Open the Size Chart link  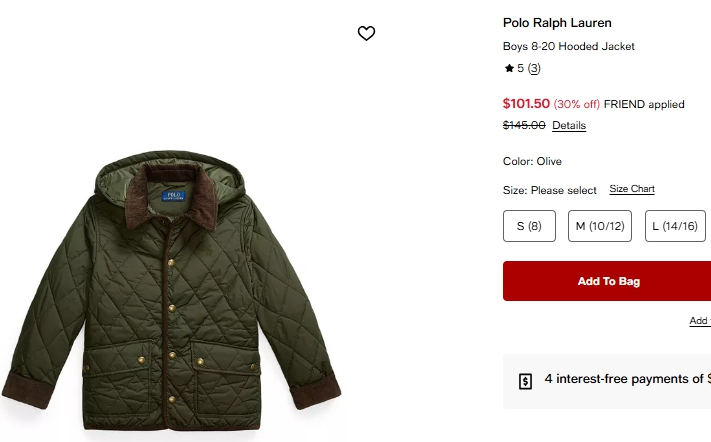coord(632,189)
